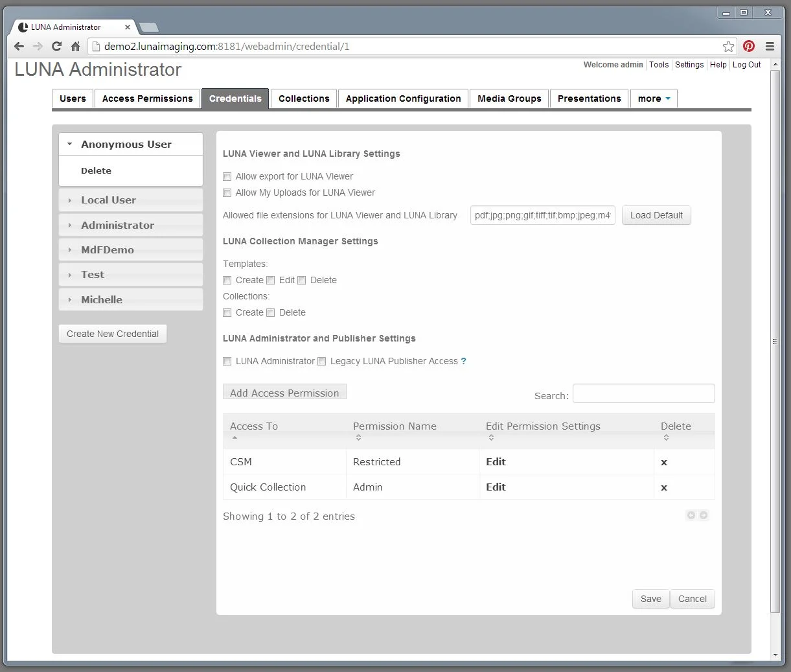Open a new browser tab
Viewport: 791px width, 672px height.
click(x=149, y=27)
